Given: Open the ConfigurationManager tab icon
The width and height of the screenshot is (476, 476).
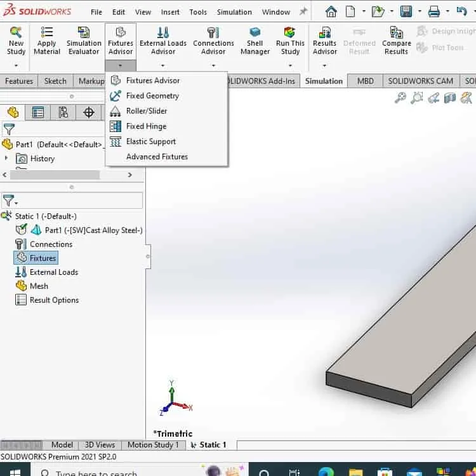Looking at the screenshot, I should pos(63,112).
